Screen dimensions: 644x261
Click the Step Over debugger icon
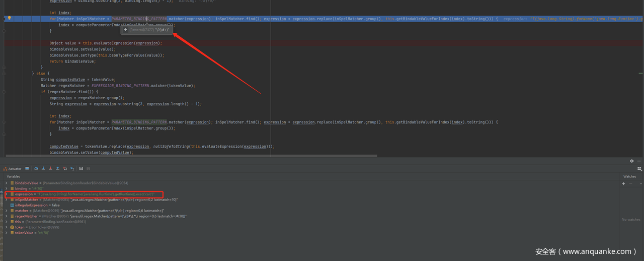coord(36,169)
